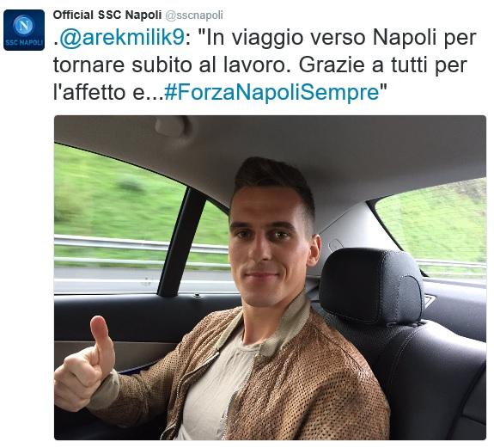Image resolution: width=494 pixels, height=448 pixels.
Task: Click the thumbs-up hand in the photo
Action: 86,365
